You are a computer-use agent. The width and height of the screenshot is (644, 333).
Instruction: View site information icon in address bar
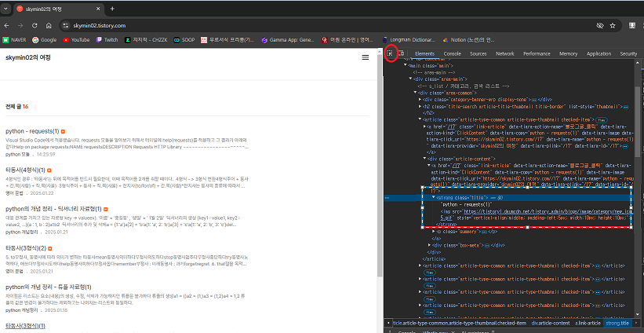point(65,25)
